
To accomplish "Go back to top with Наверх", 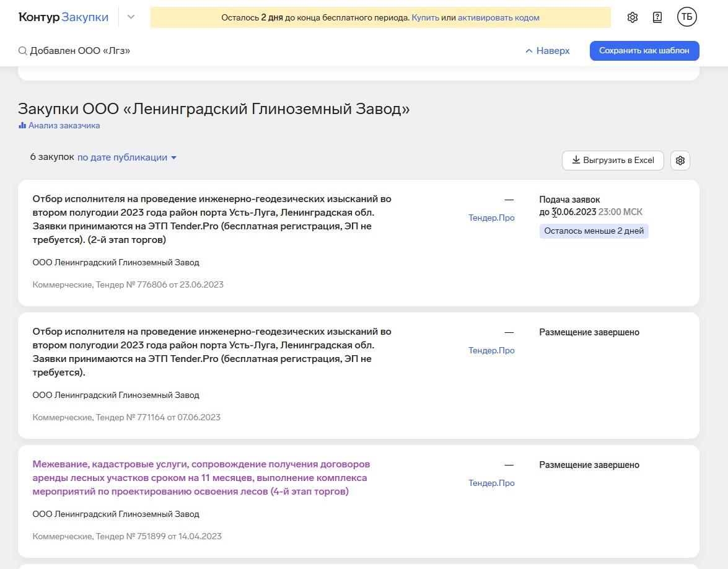I will pos(547,51).
